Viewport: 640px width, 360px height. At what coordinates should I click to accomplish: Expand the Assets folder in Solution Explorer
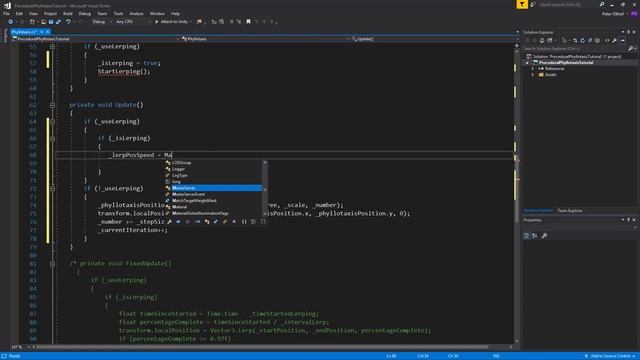tap(533, 75)
